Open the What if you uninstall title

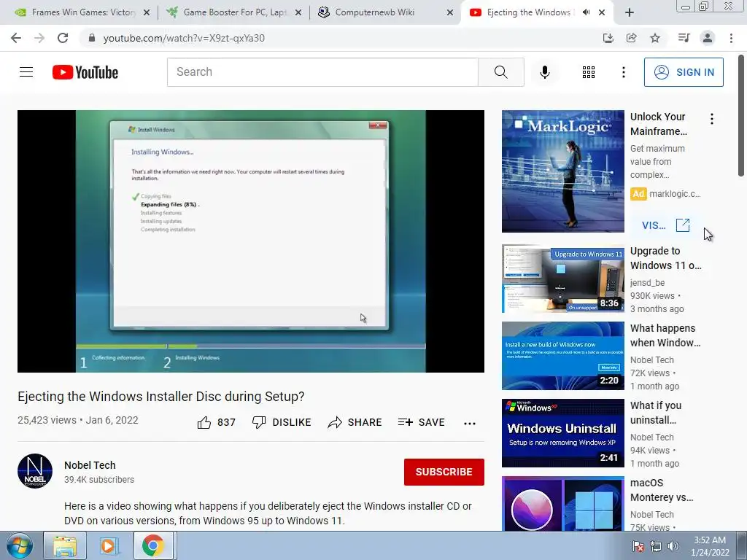point(656,413)
